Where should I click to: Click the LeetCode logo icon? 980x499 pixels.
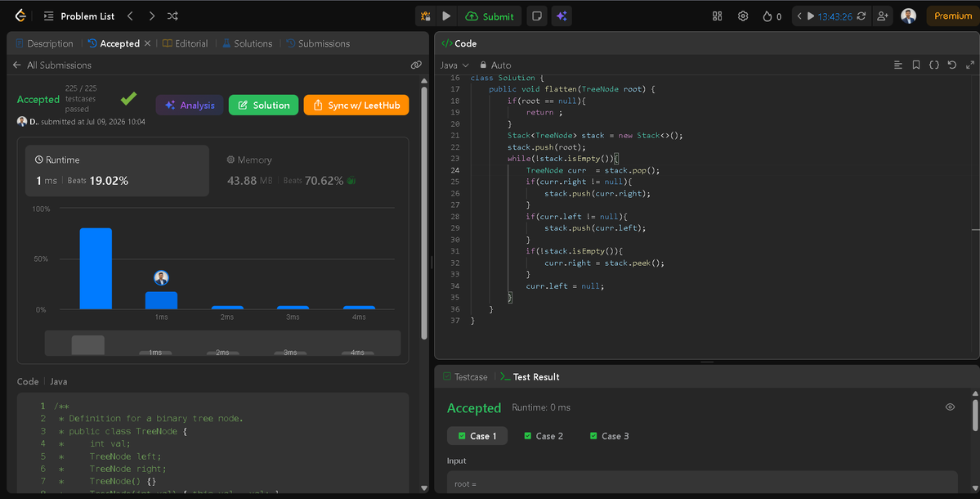pyautogui.click(x=20, y=16)
